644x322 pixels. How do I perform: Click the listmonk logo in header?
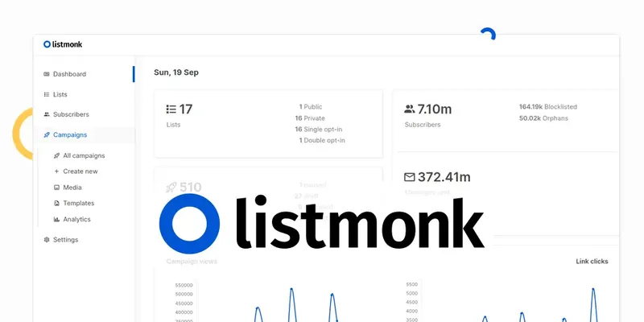(63, 44)
